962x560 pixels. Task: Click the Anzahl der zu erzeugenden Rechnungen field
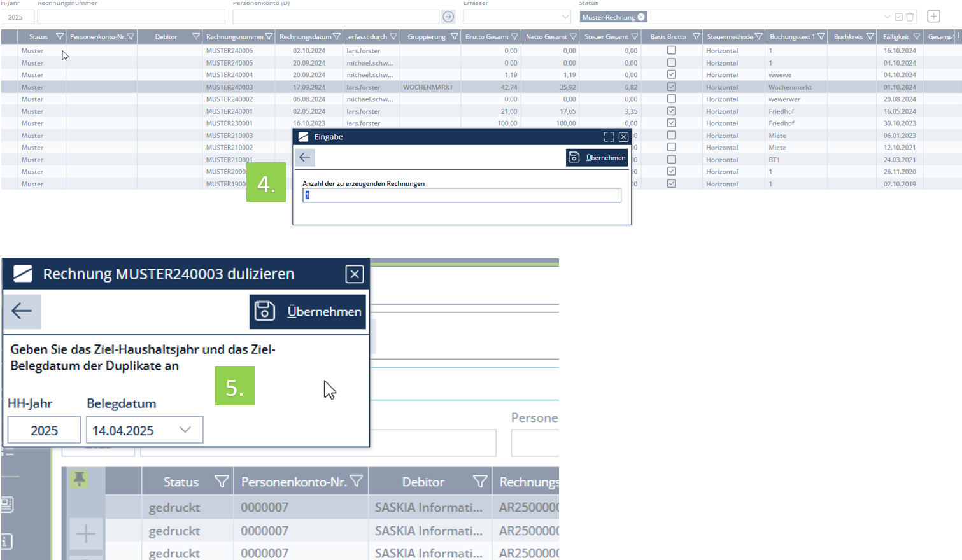pos(462,195)
